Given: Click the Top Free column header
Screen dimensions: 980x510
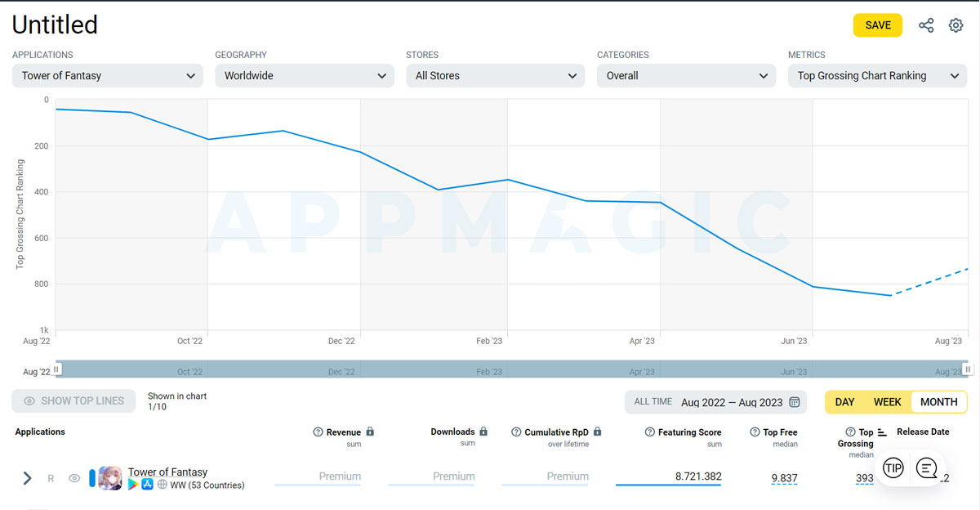Looking at the screenshot, I should coord(781,432).
